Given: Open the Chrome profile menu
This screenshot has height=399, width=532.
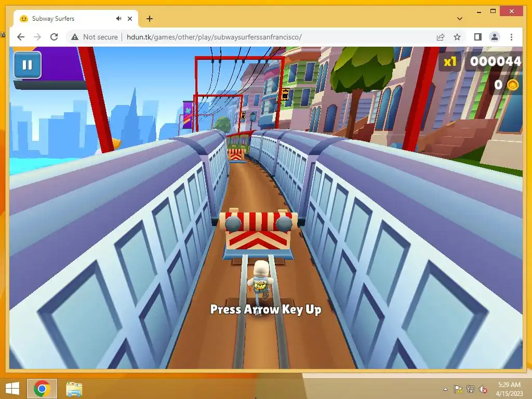Looking at the screenshot, I should [x=495, y=37].
